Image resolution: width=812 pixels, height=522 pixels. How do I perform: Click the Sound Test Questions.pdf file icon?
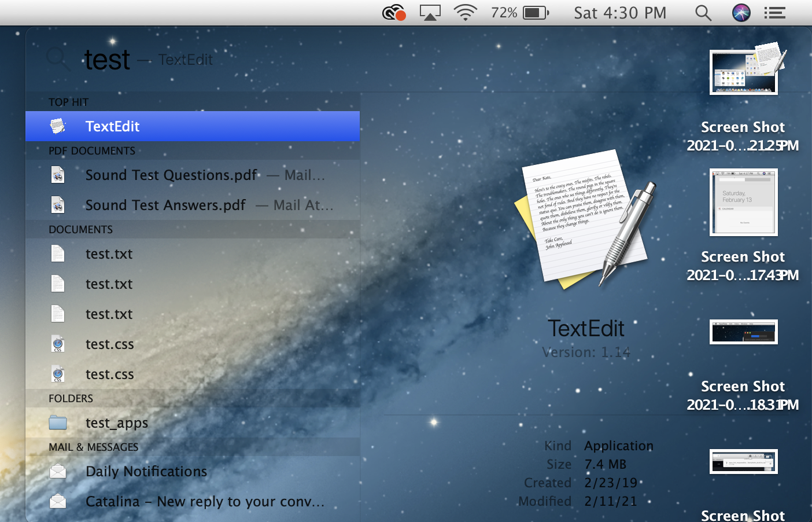(x=58, y=174)
